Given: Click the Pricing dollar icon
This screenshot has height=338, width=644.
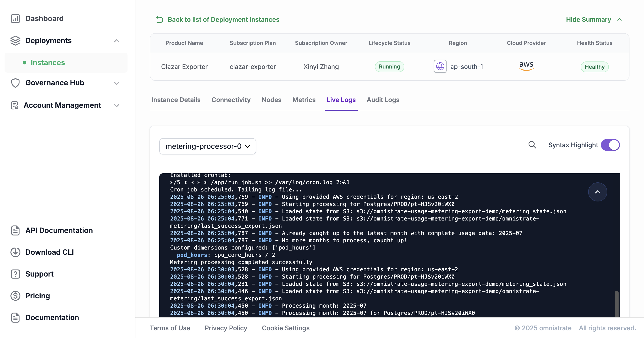Looking at the screenshot, I should pyautogui.click(x=15, y=296).
